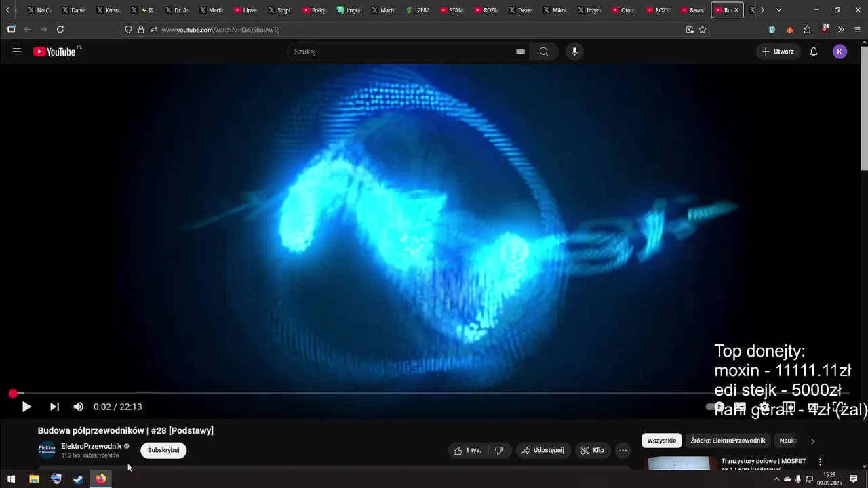This screenshot has height=488, width=868.
Task: Bookmark this page with the star
Action: point(703,30)
